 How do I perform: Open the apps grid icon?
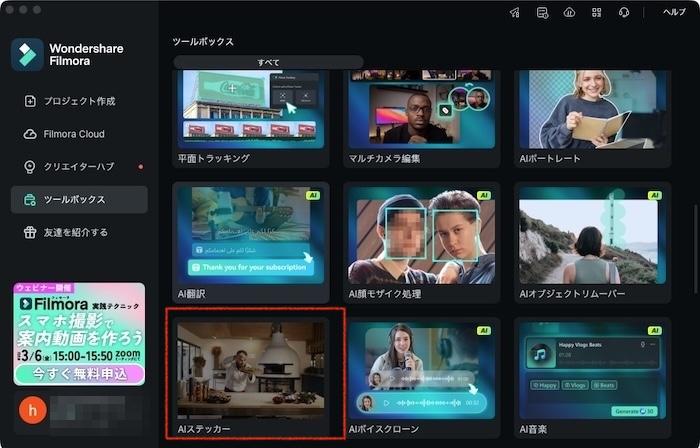pos(596,12)
